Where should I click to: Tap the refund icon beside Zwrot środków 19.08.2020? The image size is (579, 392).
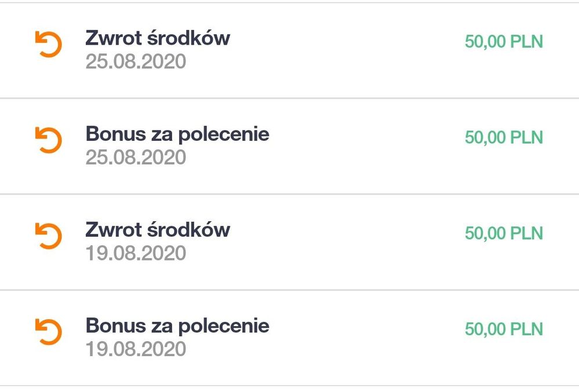pos(49,237)
